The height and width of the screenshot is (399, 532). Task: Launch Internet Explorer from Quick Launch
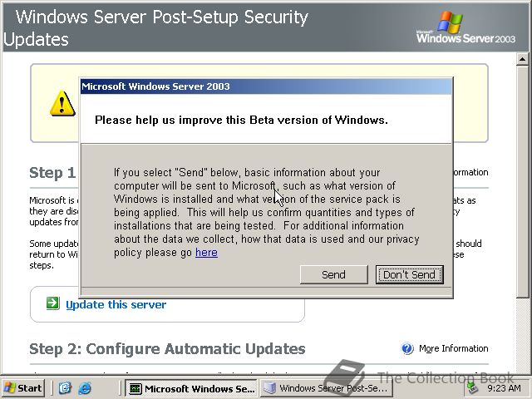(85, 388)
